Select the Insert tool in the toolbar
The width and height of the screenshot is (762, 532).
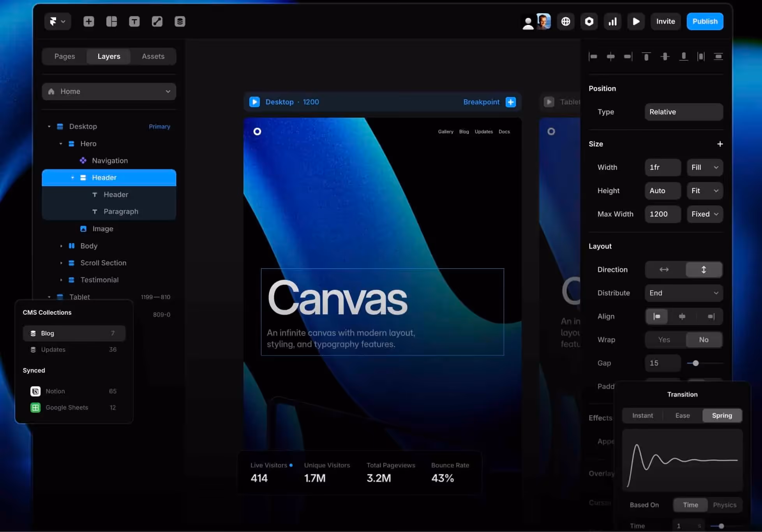(x=88, y=21)
